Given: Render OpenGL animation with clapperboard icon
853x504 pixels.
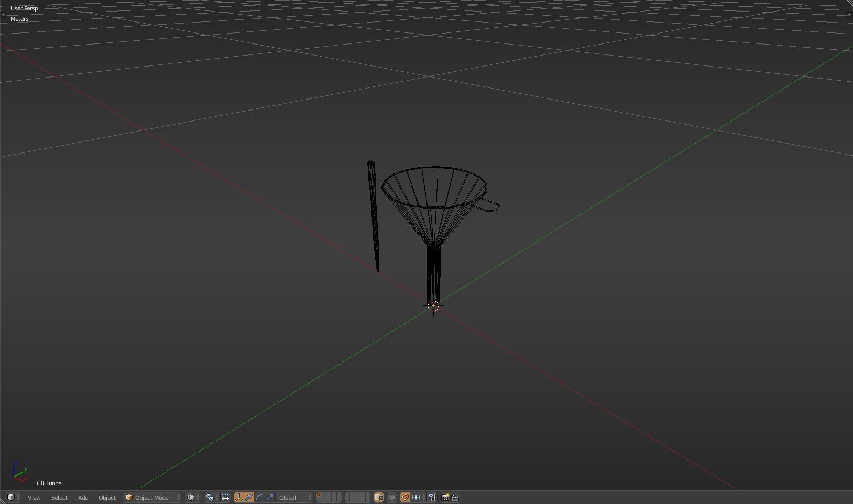Looking at the screenshot, I should pos(455,497).
